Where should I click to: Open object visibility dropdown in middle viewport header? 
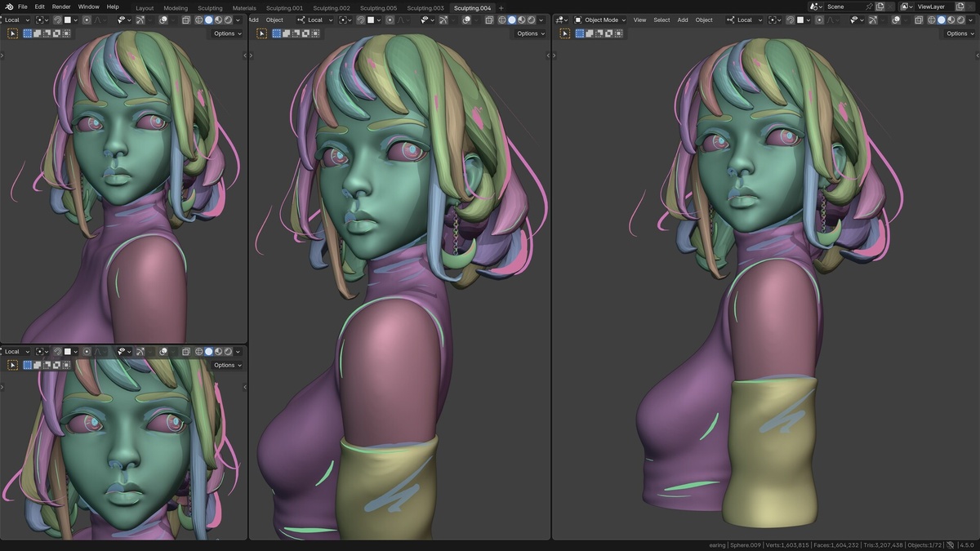pos(428,20)
